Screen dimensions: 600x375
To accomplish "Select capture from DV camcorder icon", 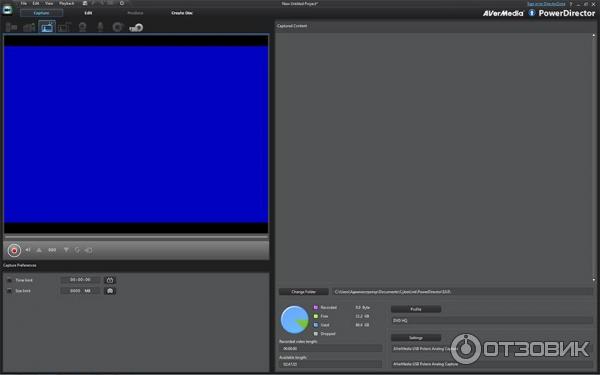I will click(11, 27).
